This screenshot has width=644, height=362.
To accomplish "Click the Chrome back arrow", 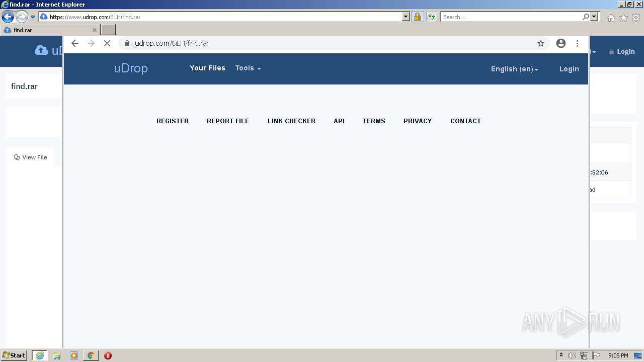I will [75, 43].
